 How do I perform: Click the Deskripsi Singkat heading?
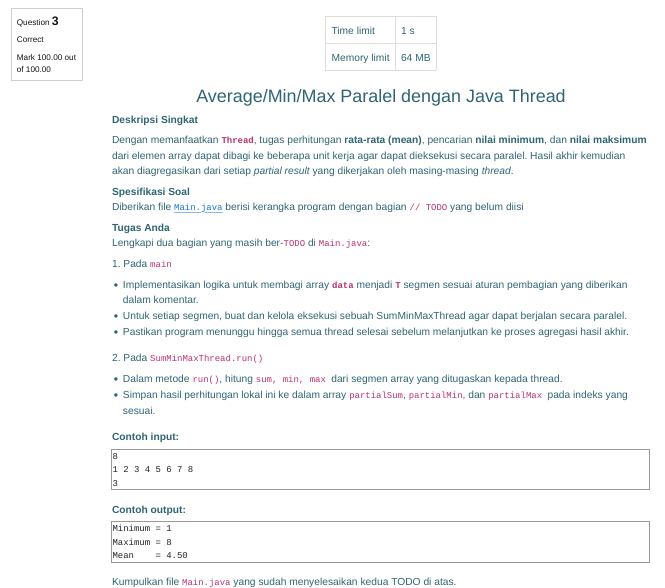(154, 119)
